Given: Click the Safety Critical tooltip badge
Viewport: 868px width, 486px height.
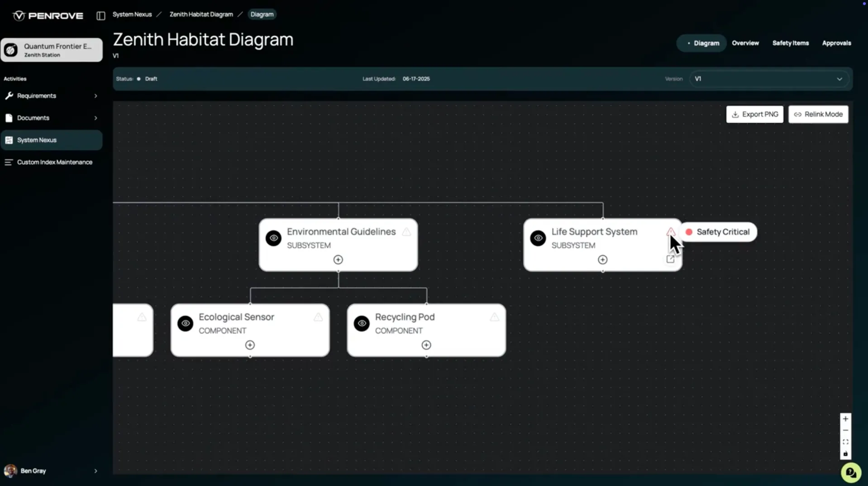Looking at the screenshot, I should click(x=718, y=232).
